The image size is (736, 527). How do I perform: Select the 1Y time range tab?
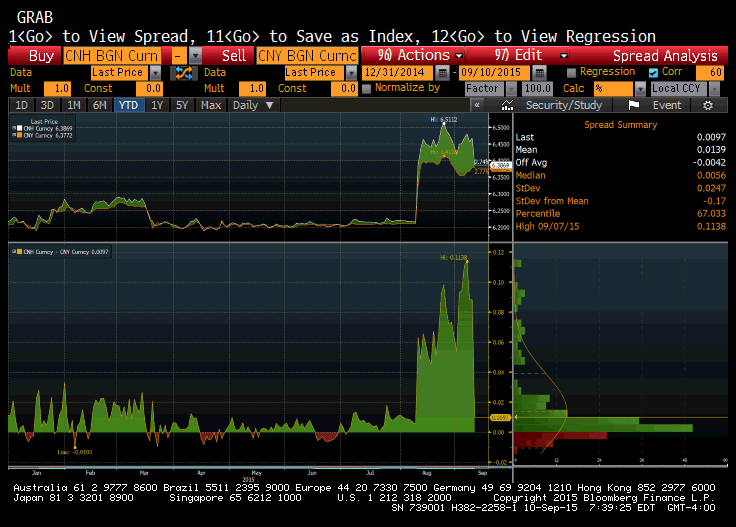157,105
